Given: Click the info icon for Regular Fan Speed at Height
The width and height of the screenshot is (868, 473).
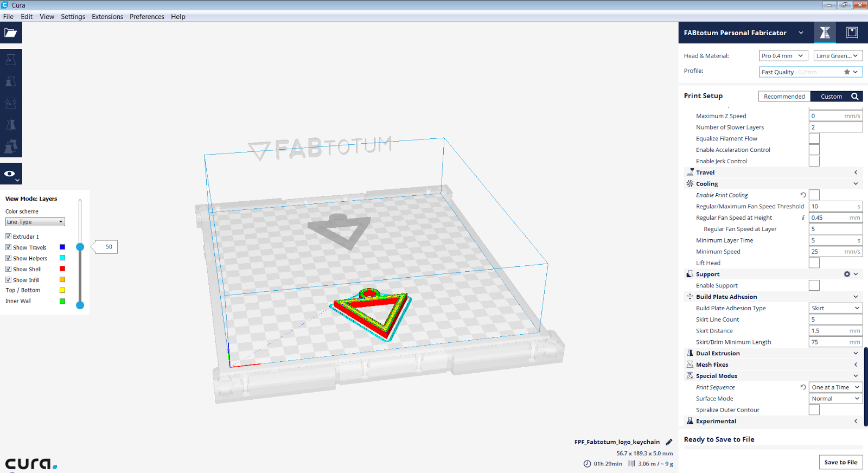Looking at the screenshot, I should [x=803, y=218].
